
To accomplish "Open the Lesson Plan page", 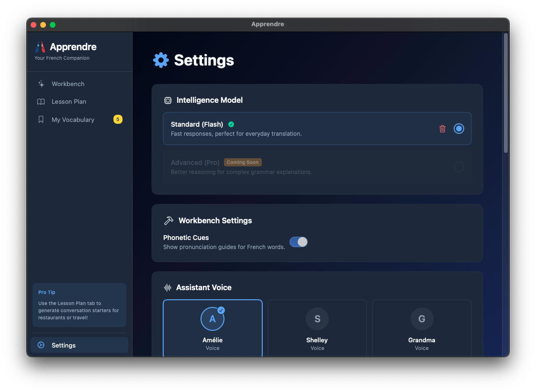I will 79,101.
